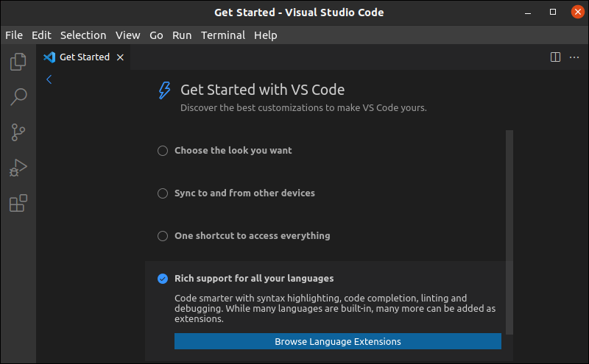Open the Search view icon
This screenshot has height=364, width=589.
pos(18,97)
